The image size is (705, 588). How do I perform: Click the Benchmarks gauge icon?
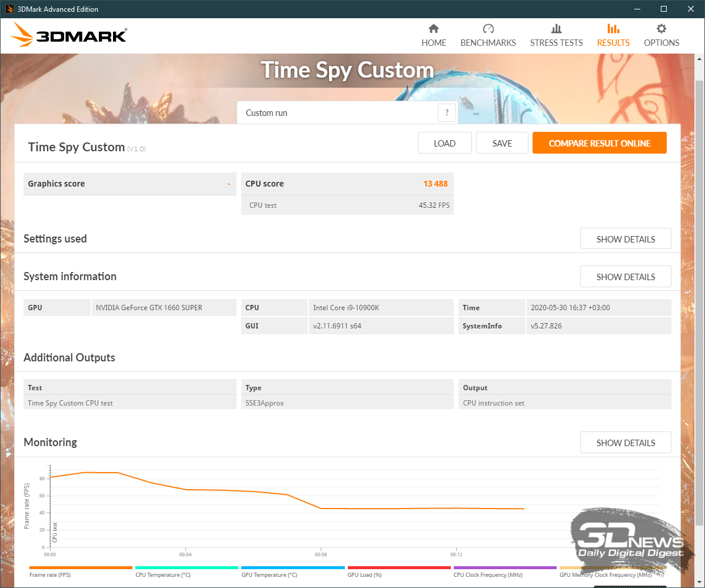point(488,29)
